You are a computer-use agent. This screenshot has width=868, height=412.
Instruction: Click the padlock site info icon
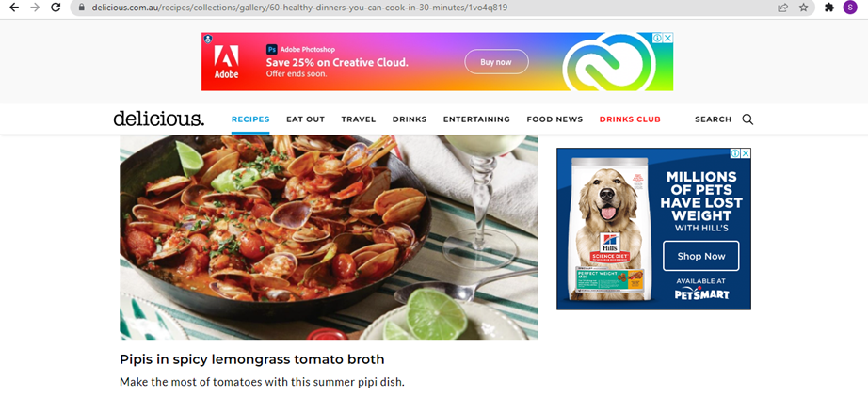[82, 8]
